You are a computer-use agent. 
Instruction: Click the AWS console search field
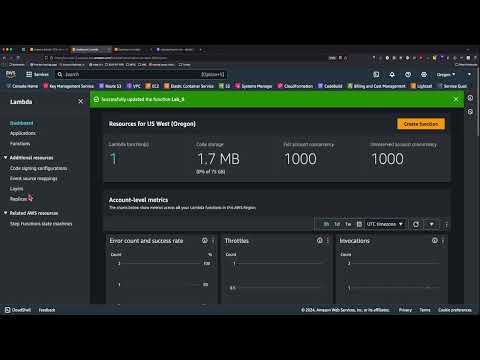[142, 75]
